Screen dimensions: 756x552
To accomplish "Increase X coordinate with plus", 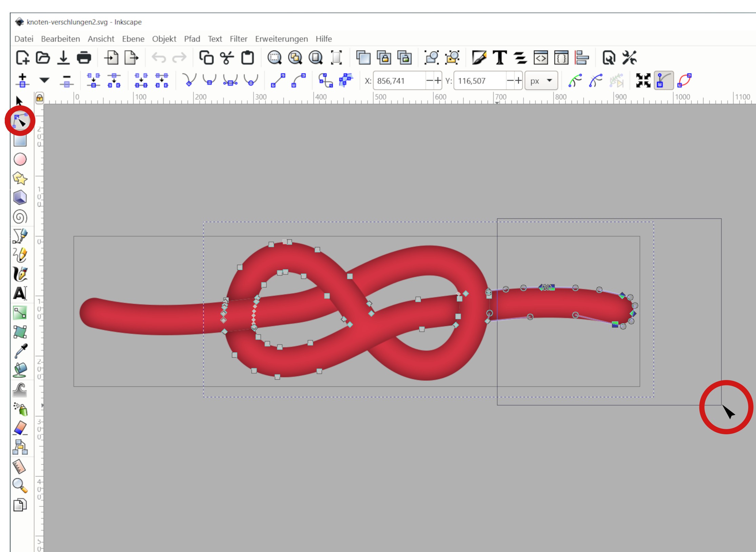I will tap(438, 81).
